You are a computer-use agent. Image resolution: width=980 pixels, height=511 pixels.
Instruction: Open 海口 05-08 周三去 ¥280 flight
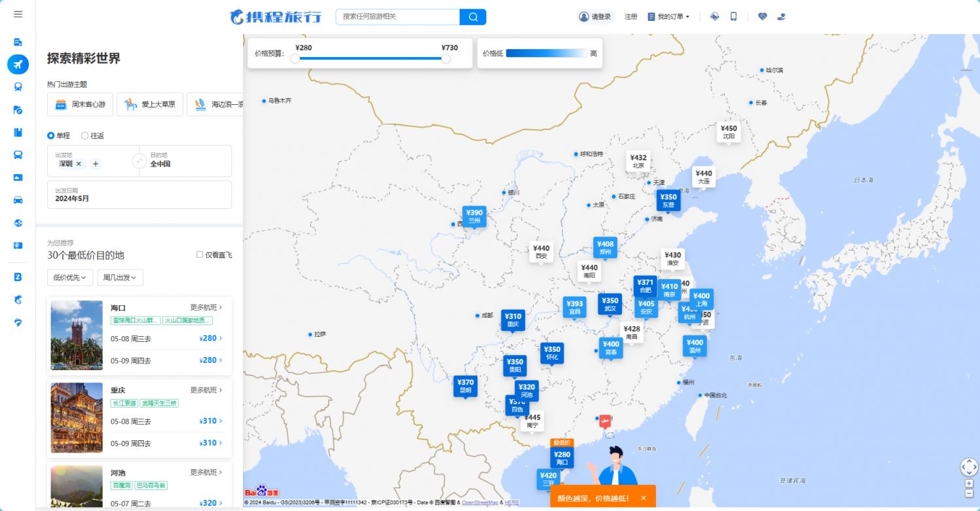[x=167, y=338]
